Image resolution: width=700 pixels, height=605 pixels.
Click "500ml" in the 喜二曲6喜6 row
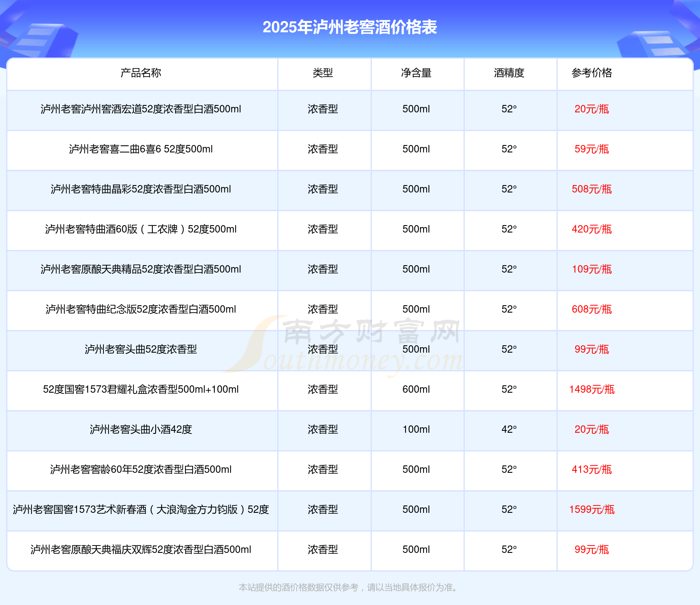[x=416, y=149]
